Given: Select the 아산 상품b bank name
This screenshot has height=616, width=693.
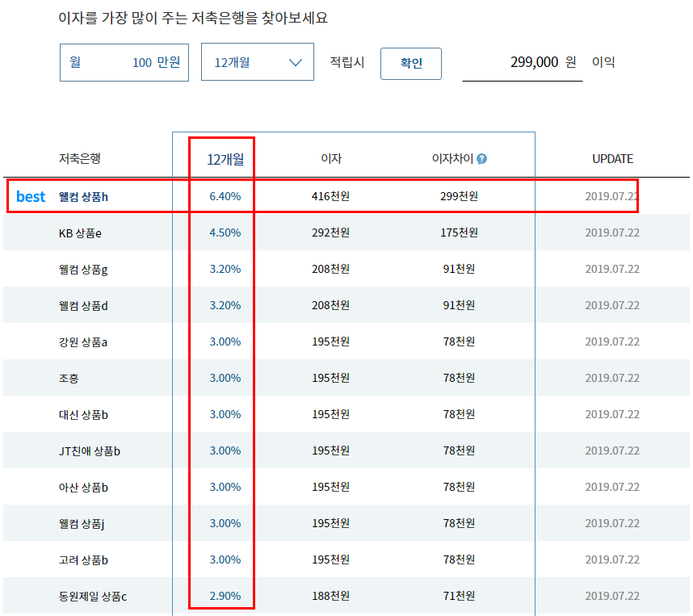Looking at the screenshot, I should point(83,488).
